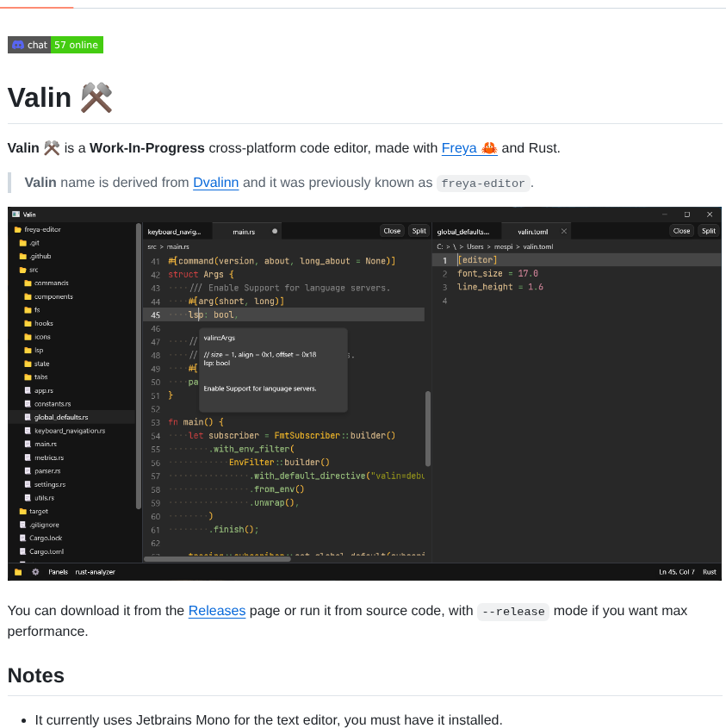Image resolution: width=726 pixels, height=728 pixels.
Task: Click the Split button on the left editor
Action: pyautogui.click(x=419, y=231)
